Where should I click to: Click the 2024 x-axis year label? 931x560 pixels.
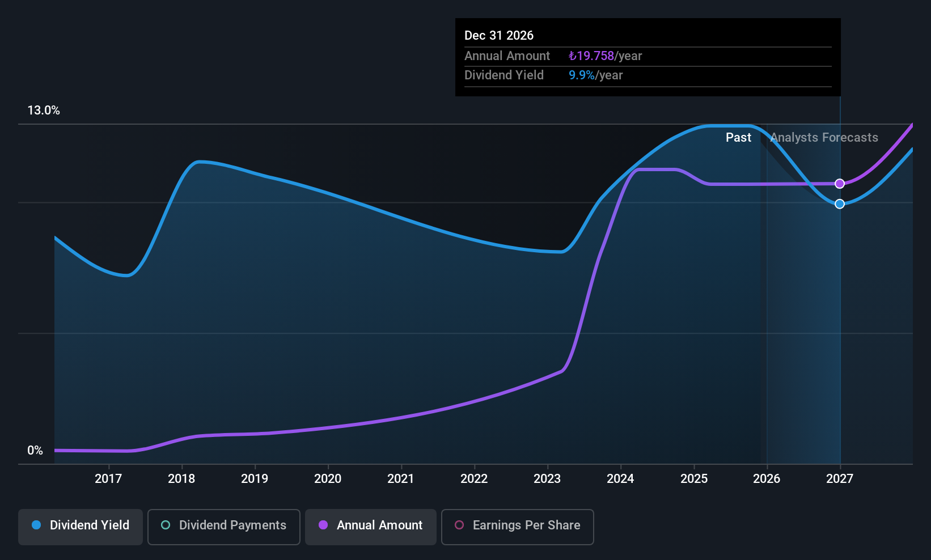point(620,479)
